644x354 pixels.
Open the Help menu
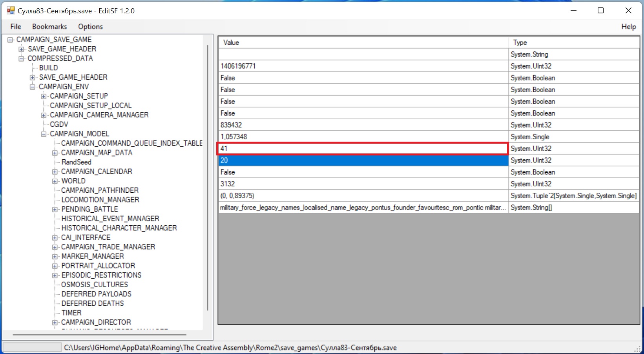628,27
